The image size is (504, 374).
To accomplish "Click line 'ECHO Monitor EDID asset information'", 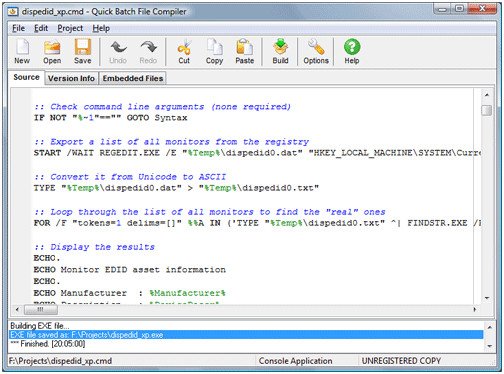I will click(x=129, y=270).
